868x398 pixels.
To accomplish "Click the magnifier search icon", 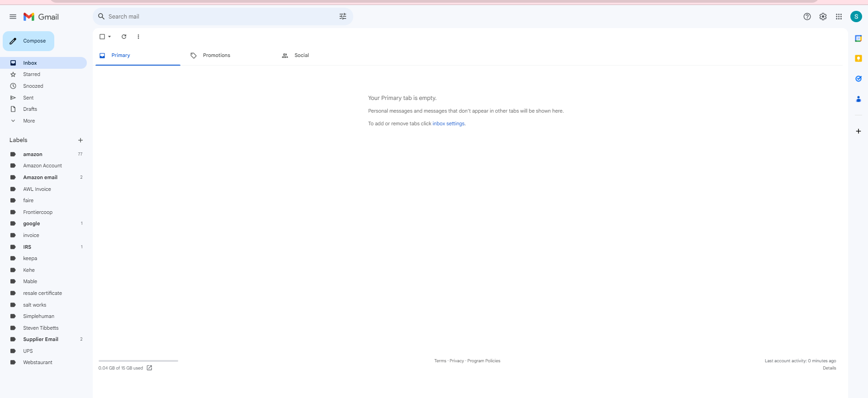I will coord(101,16).
